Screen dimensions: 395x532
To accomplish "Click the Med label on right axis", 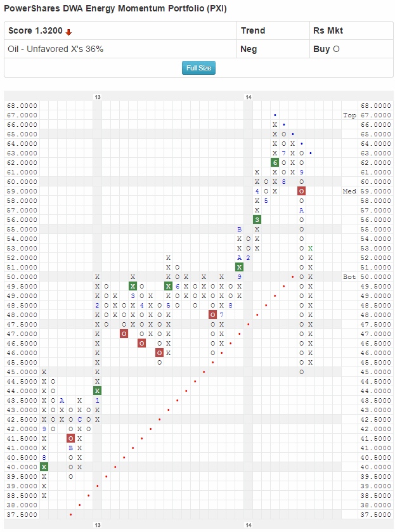I will pos(349,191).
